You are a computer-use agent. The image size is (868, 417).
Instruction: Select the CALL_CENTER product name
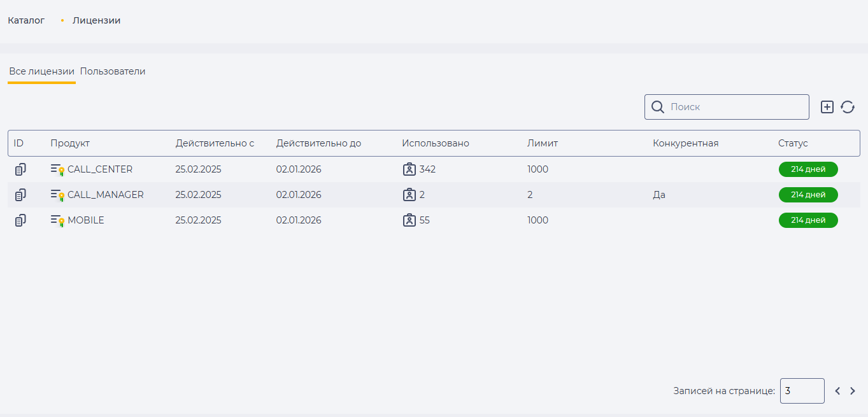coord(100,169)
